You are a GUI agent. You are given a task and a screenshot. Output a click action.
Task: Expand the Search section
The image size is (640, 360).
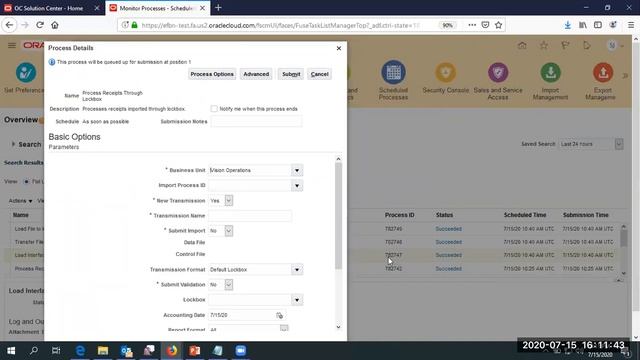[13, 144]
